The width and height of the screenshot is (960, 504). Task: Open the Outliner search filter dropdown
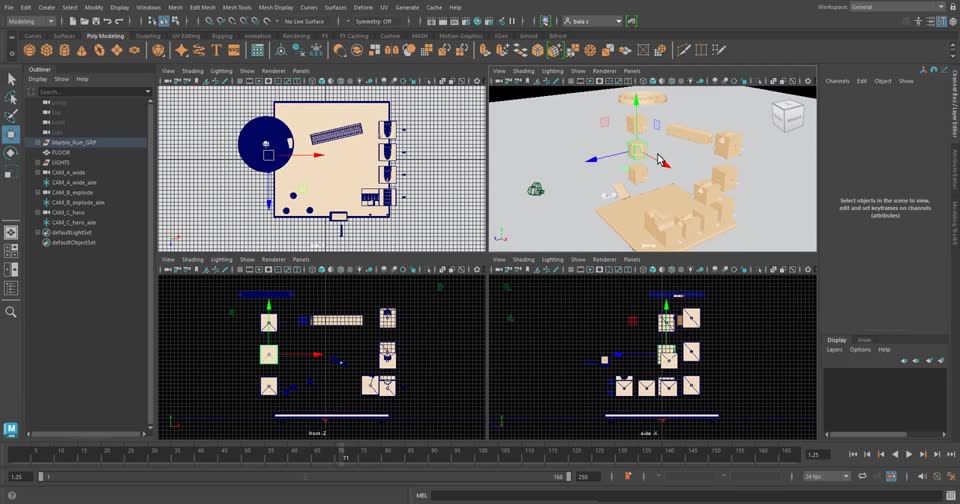[148, 92]
